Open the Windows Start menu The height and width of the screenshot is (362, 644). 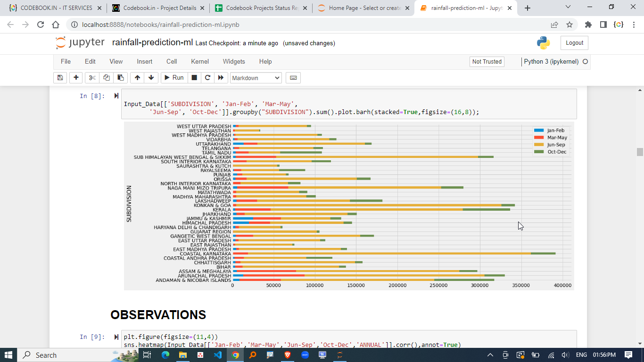(8, 355)
